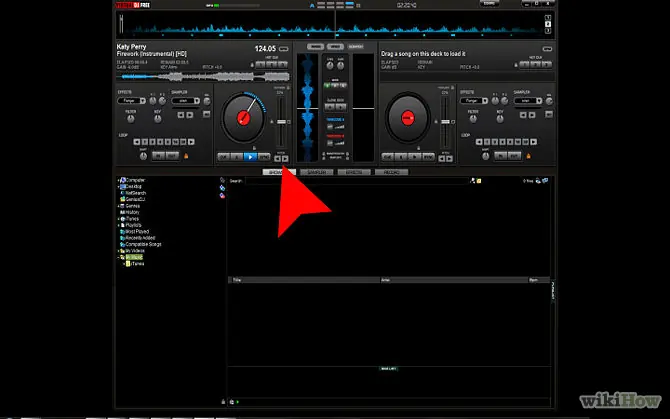Viewport: 670px width, 419px height.
Task: Click the orange loop lock icon on left deck
Action: coord(185,156)
